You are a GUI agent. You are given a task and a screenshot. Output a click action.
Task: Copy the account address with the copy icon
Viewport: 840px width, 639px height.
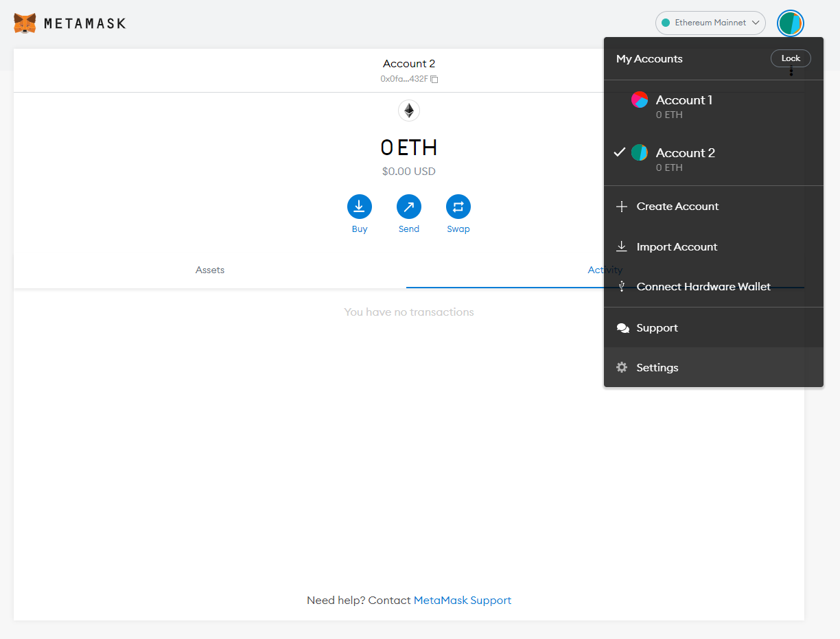[434, 79]
